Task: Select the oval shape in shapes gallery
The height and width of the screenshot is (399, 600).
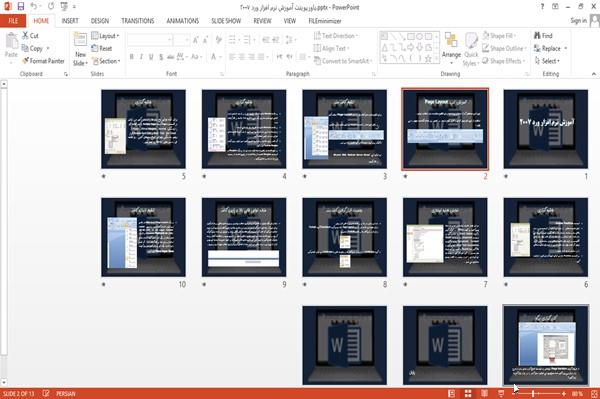Action: 419,37
